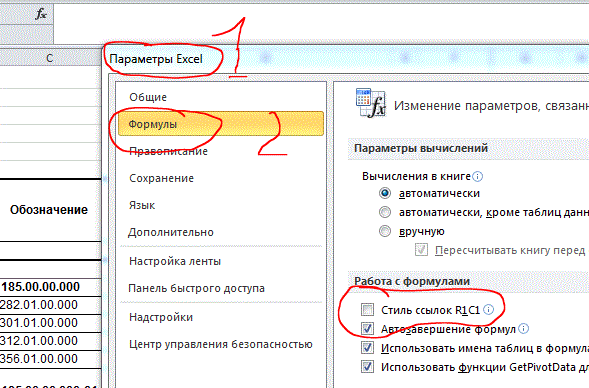Click the info icon beside Стиль ссылок R1C1
The width and height of the screenshot is (589, 388).
[488, 309]
